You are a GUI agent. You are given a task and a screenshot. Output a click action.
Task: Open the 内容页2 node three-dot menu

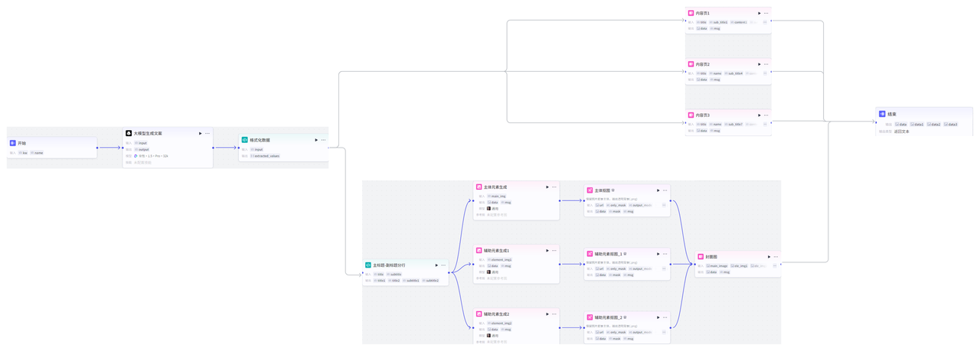(766, 64)
